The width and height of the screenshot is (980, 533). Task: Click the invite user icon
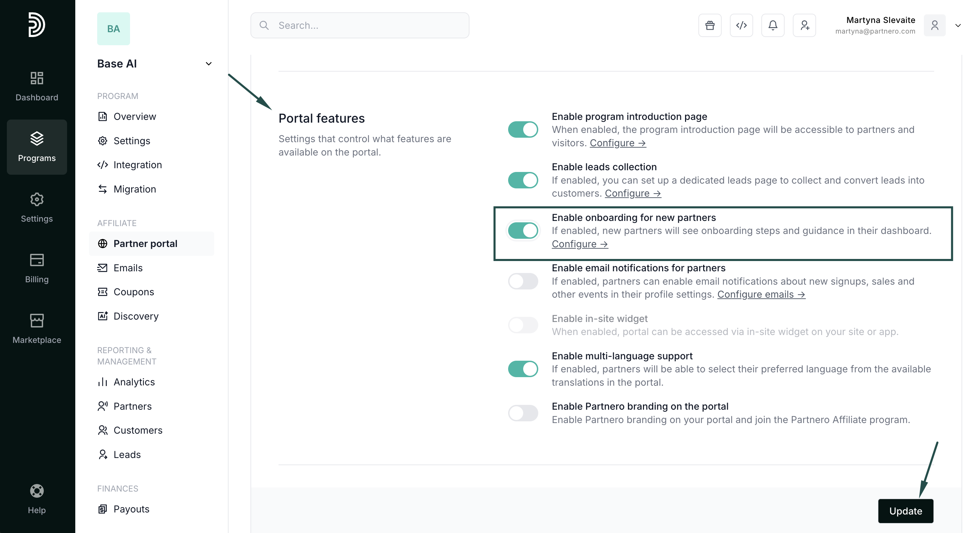pyautogui.click(x=804, y=25)
